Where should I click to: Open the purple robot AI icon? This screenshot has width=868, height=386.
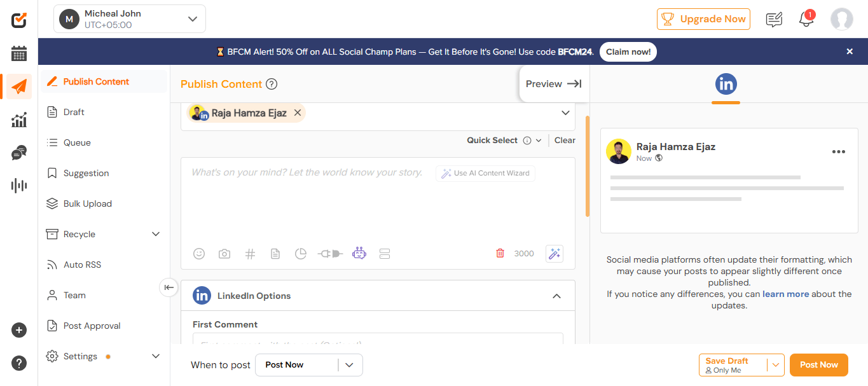click(x=359, y=254)
